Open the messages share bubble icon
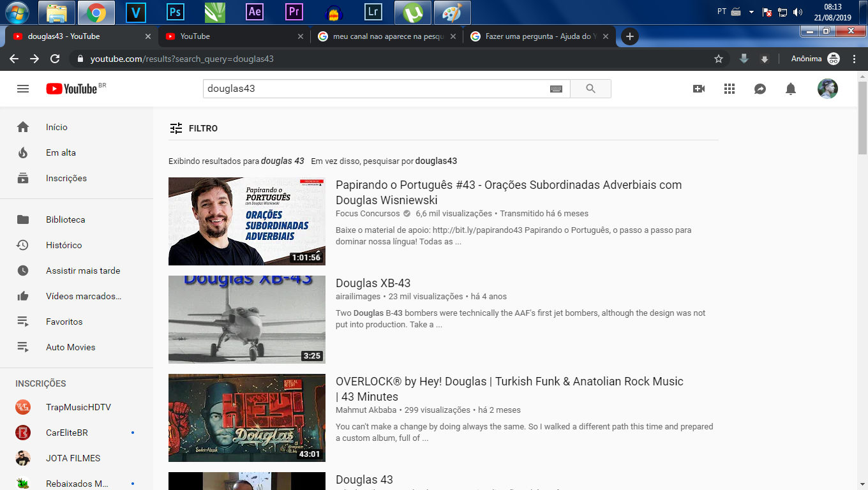 (760, 89)
